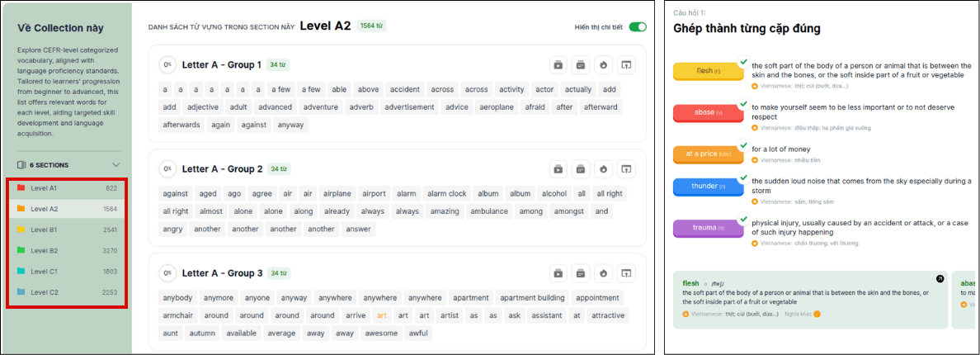
Task: Click the Letter A - Group 2 heading
Action: point(222,168)
